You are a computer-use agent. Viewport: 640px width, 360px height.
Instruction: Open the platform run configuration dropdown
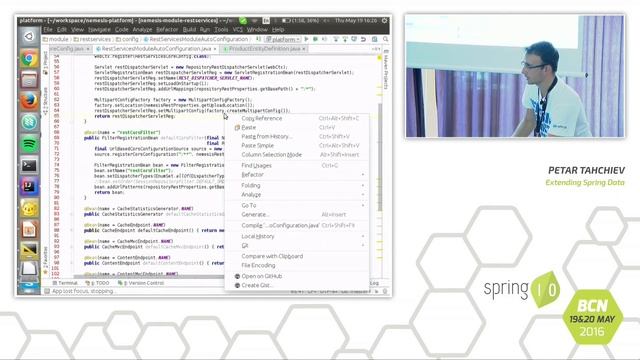pos(283,39)
